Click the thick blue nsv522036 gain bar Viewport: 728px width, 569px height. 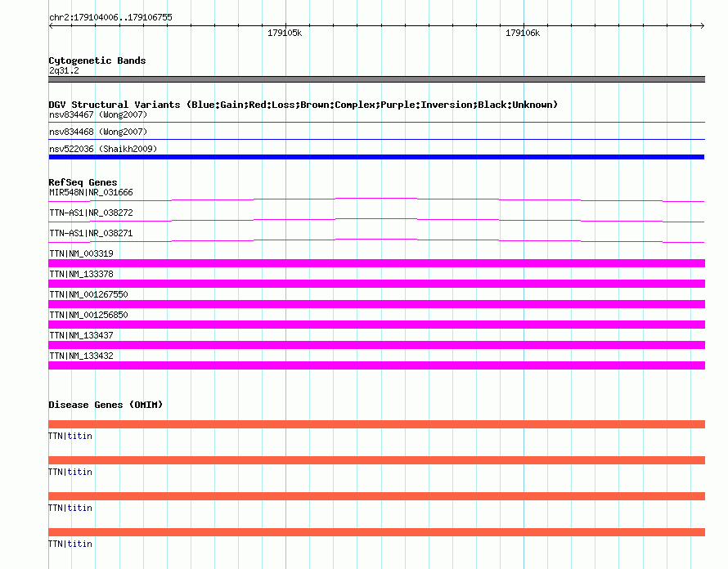coord(376,157)
